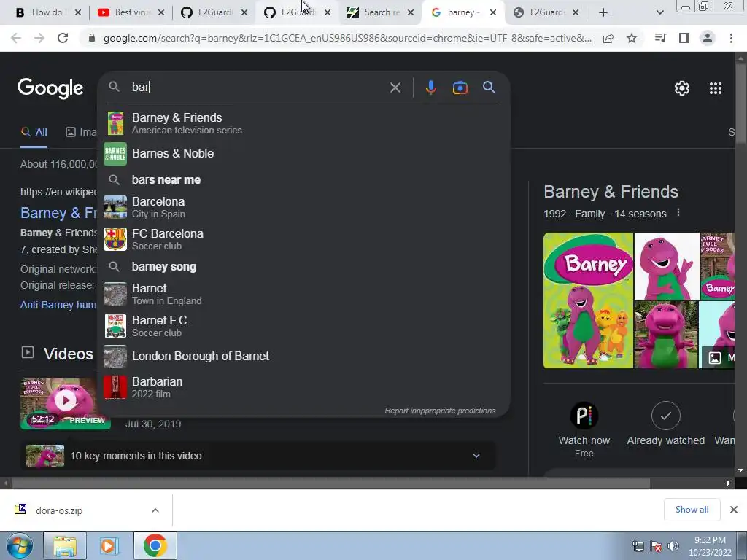Screen dimensions: 747x560
Task: Start voice search with microphone icon
Action: click(x=430, y=87)
